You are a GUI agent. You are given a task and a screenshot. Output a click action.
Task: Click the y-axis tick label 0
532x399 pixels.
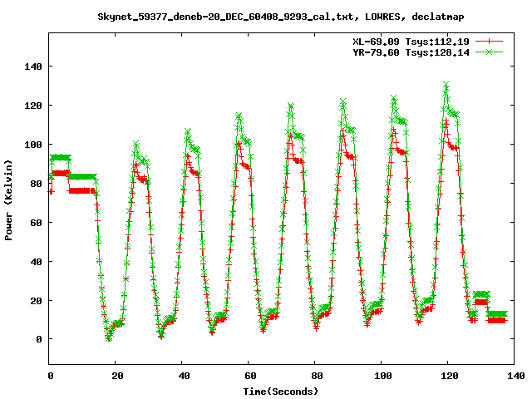[39, 339]
